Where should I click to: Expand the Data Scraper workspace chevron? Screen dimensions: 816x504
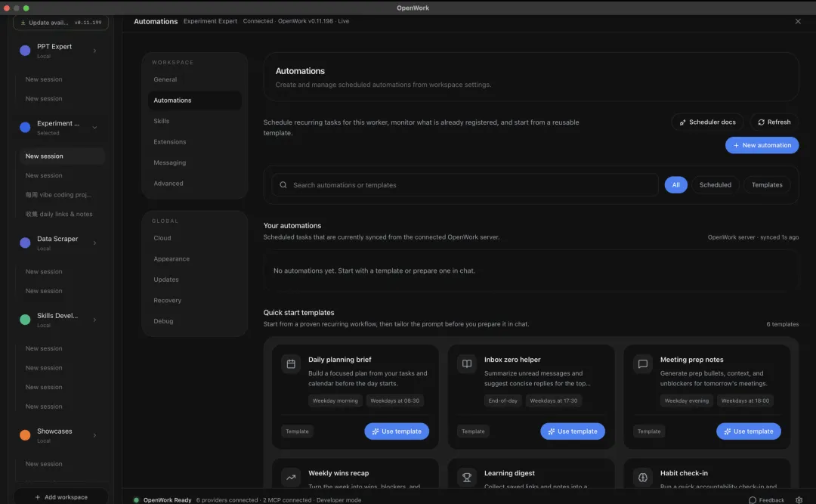(x=94, y=243)
